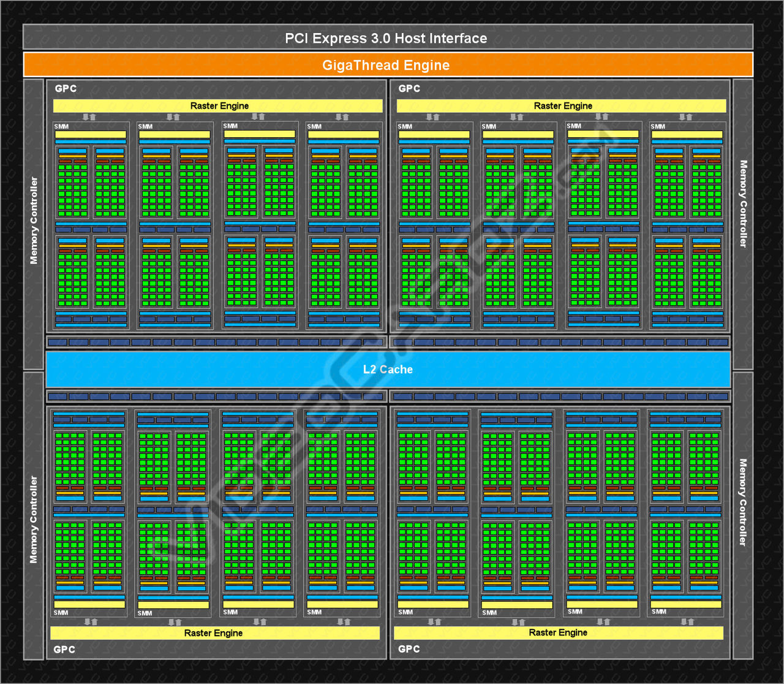The image size is (784, 684).
Task: Select the GPC label in the top-left corner
Action: 65,88
